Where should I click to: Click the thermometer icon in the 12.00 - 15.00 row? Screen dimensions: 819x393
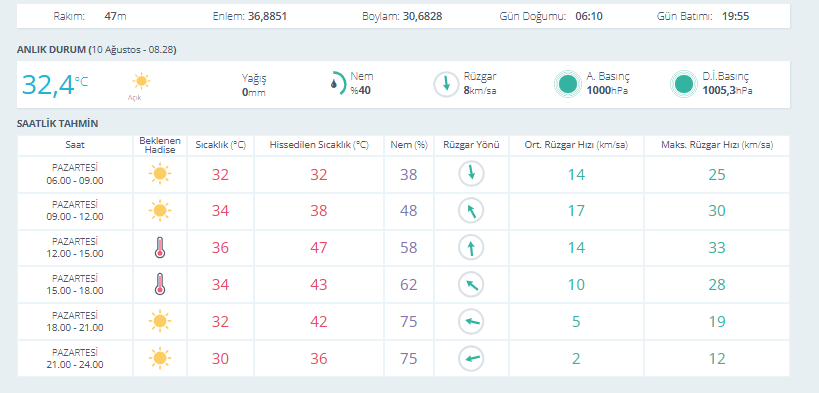[x=160, y=248]
